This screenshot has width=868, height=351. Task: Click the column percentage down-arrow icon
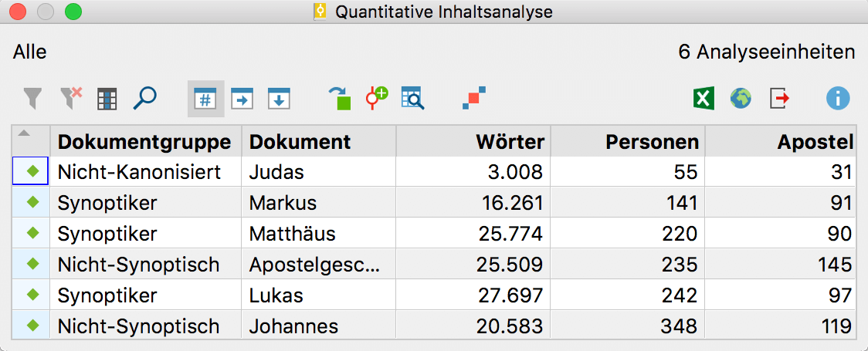(279, 99)
